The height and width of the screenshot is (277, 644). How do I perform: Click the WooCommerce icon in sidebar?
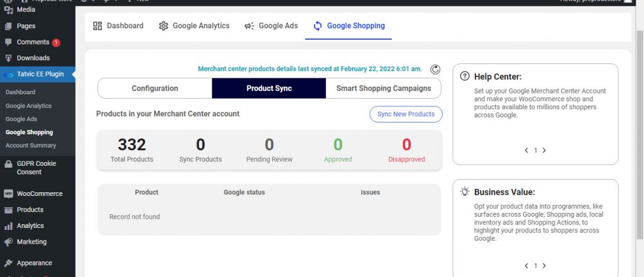8,193
